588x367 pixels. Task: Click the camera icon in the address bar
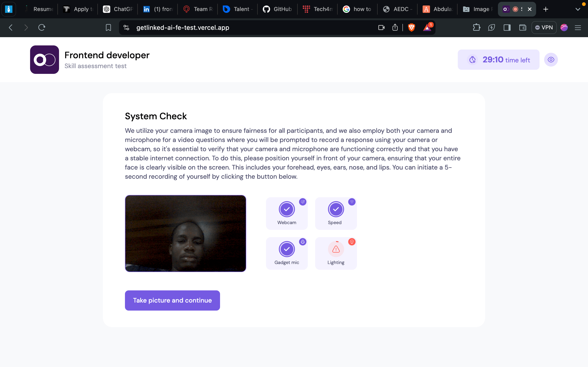381,28
